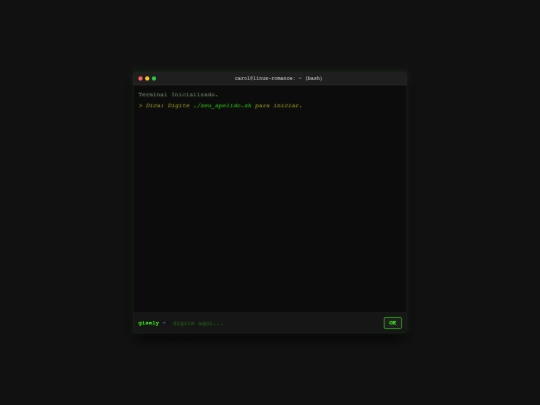Click the yellow minimize dot
540x405 pixels.
(x=147, y=79)
